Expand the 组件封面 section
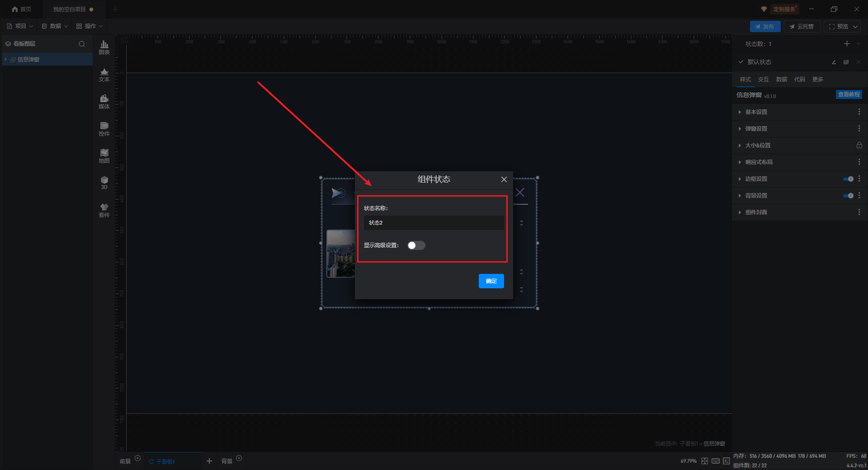The height and width of the screenshot is (470, 868). [x=740, y=212]
